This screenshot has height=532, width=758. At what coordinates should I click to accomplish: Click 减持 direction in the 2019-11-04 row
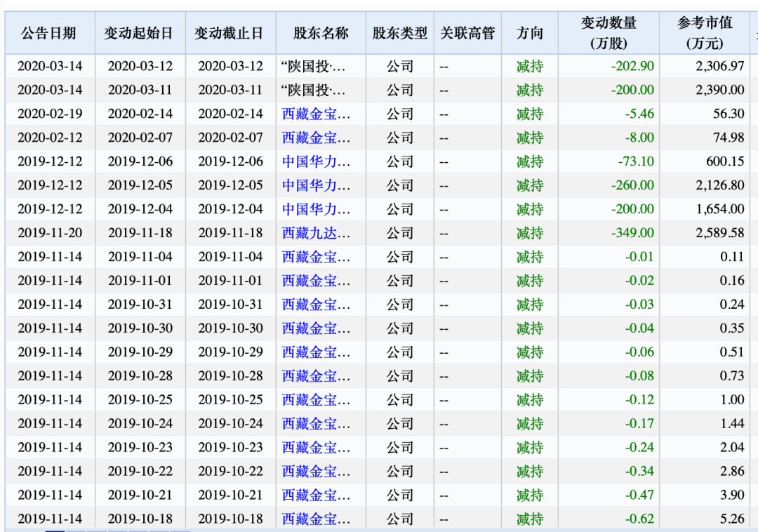coord(530,257)
